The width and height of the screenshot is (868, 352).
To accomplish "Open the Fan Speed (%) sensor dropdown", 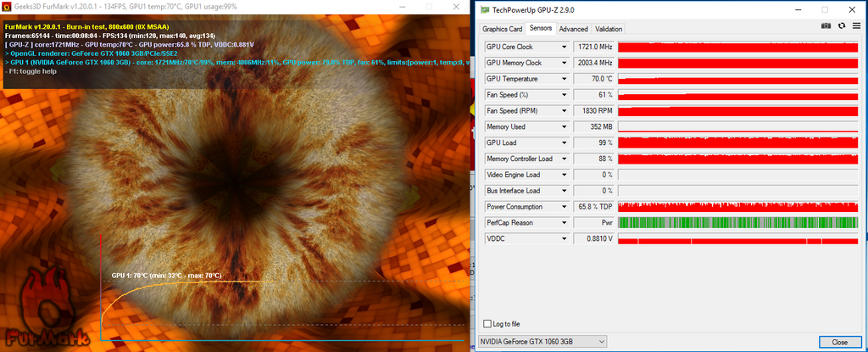I will (x=564, y=95).
